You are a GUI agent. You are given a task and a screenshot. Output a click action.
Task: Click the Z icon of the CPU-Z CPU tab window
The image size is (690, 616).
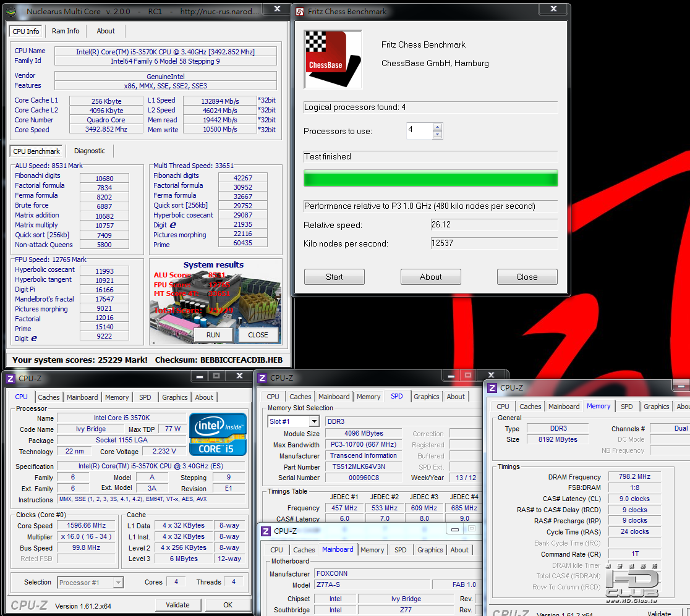(11, 378)
